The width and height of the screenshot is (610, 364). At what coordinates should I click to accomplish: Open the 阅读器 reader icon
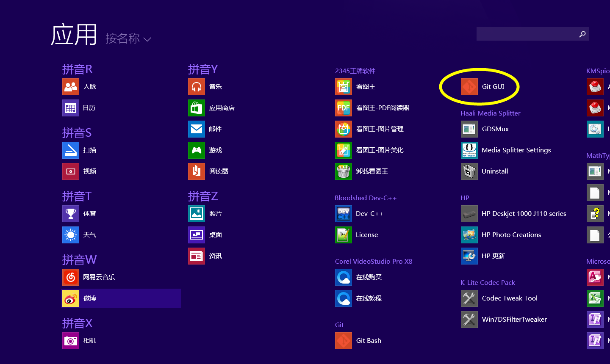coord(197,171)
